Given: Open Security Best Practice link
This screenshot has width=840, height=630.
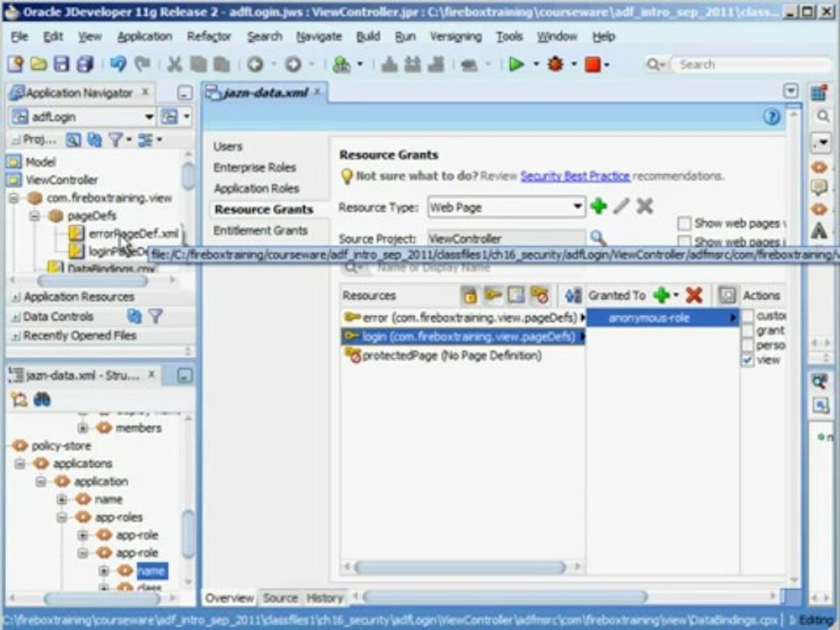Looking at the screenshot, I should [x=575, y=176].
